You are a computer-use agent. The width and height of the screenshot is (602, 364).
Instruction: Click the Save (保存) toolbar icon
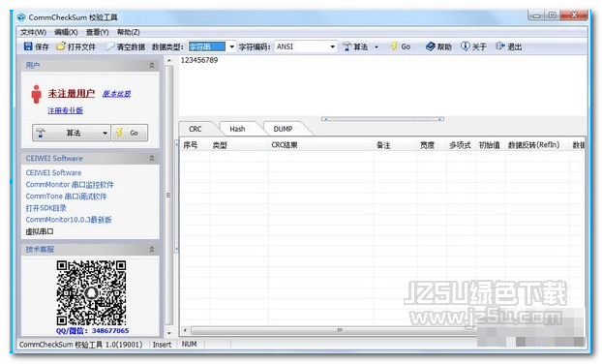[28, 46]
